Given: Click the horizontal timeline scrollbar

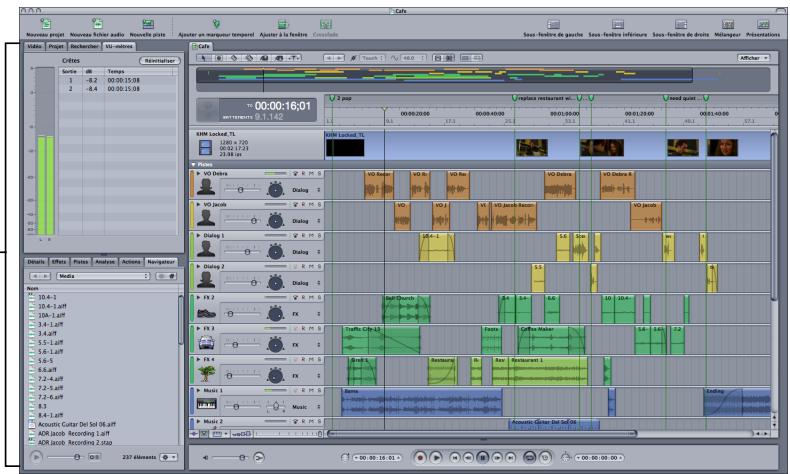Looking at the screenshot, I should 482,433.
